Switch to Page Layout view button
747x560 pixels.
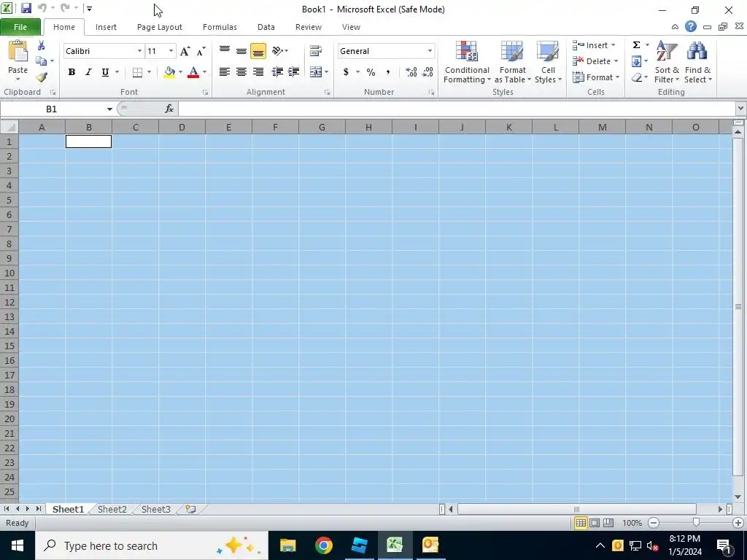[595, 523]
